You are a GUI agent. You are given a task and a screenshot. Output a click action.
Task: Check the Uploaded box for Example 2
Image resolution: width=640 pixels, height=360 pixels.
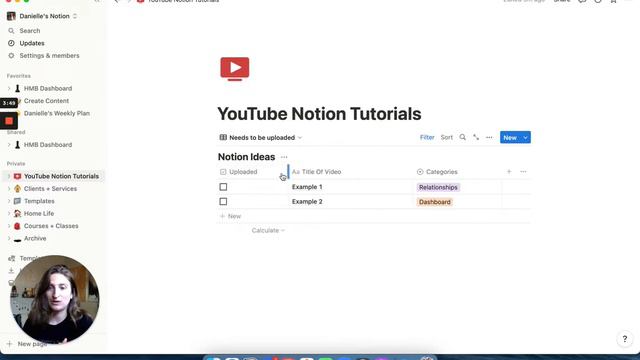point(223,202)
